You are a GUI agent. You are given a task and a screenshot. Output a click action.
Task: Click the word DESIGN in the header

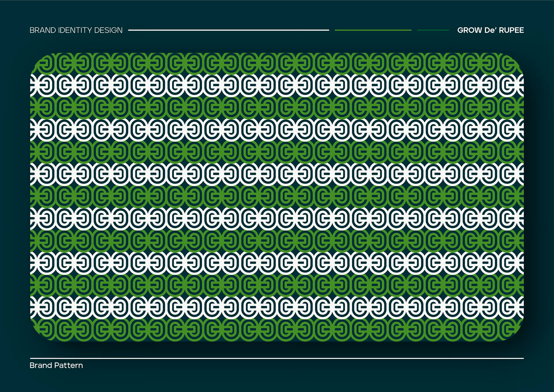108,30
